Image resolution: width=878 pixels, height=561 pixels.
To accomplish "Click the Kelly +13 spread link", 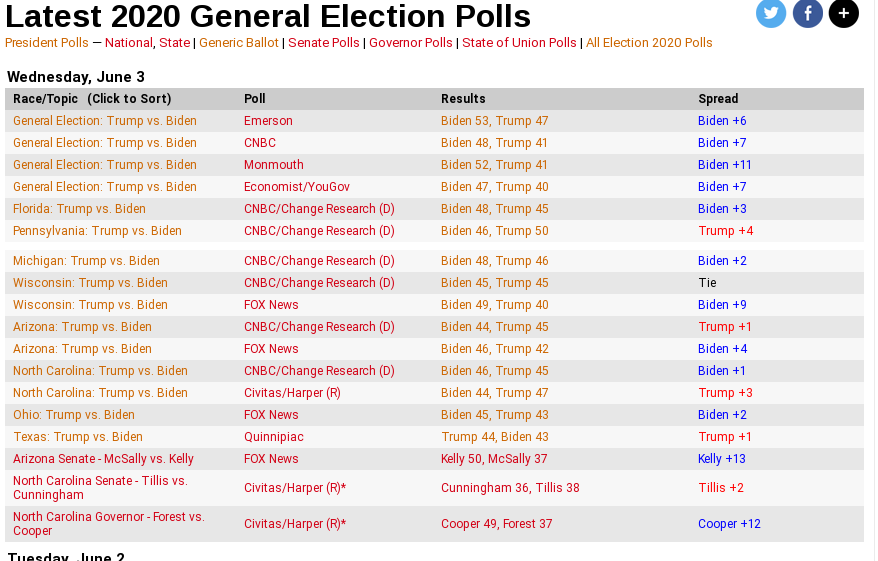I will [x=722, y=459].
